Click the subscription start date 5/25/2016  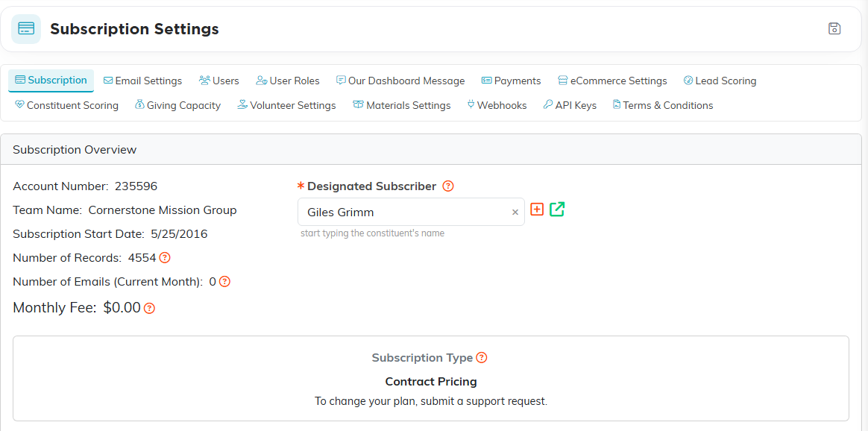click(180, 233)
